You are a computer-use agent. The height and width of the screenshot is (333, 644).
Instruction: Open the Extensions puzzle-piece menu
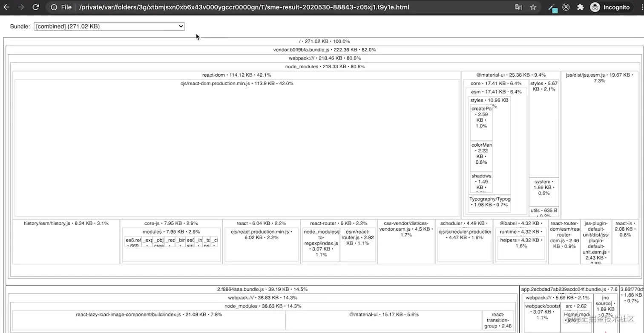pyautogui.click(x=580, y=7)
